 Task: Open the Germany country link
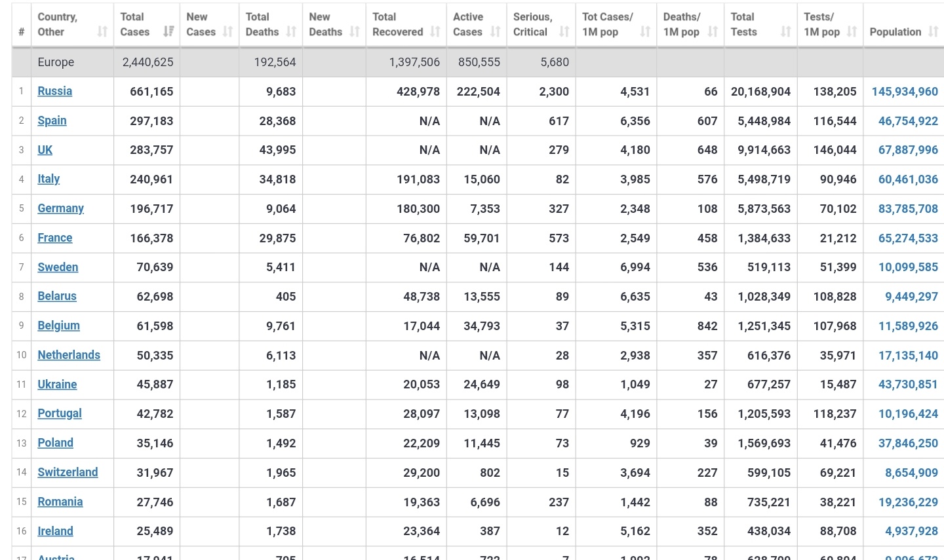(x=60, y=208)
